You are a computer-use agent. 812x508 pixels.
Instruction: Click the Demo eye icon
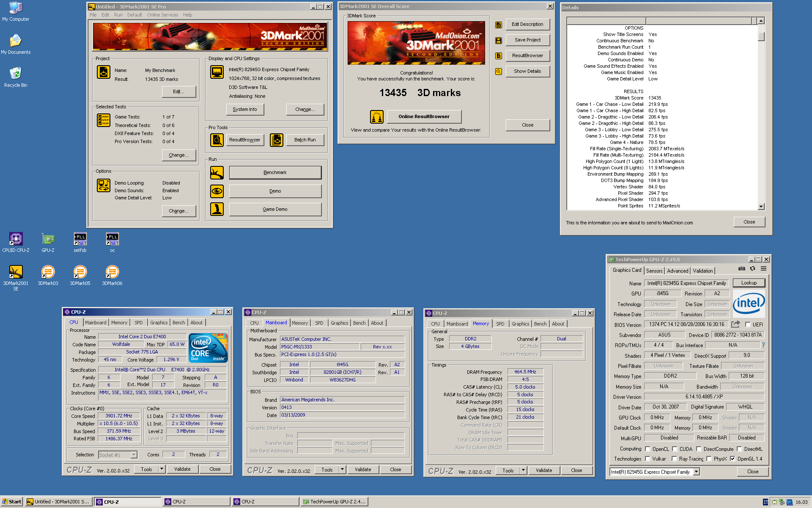pyautogui.click(x=217, y=191)
